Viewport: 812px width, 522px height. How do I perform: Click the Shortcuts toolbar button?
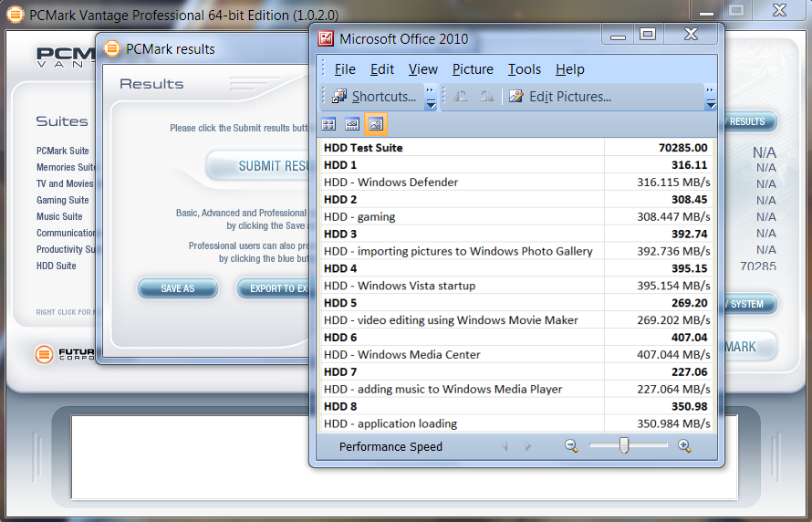(374, 97)
